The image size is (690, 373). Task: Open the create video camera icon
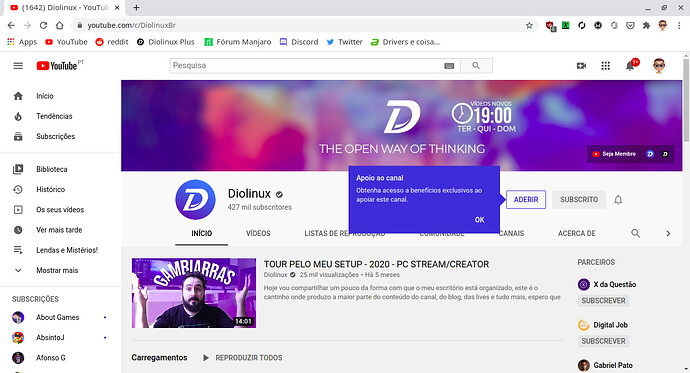pos(581,66)
